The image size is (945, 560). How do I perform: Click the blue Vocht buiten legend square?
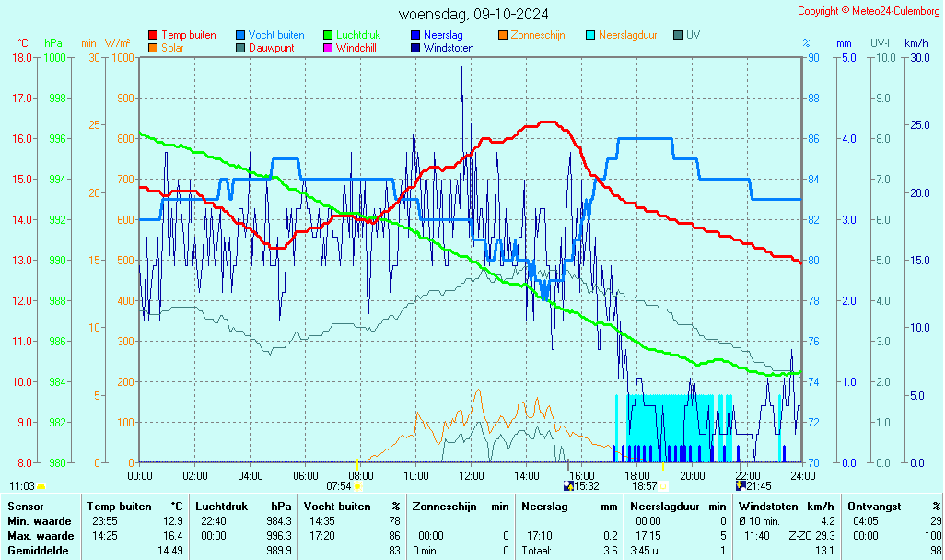tap(240, 36)
